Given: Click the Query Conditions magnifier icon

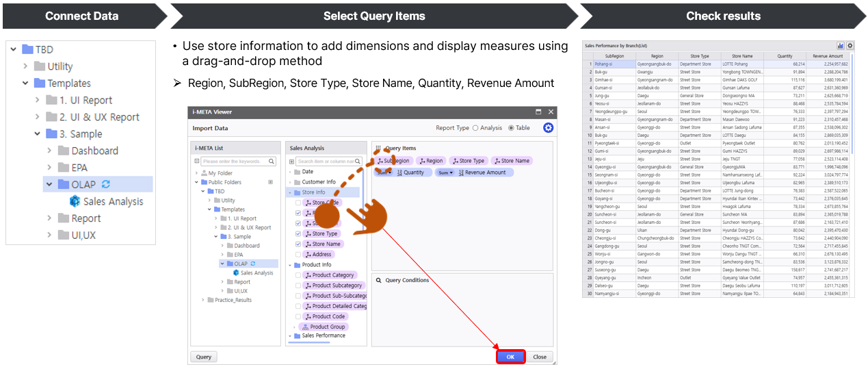Looking at the screenshot, I should point(378,280).
